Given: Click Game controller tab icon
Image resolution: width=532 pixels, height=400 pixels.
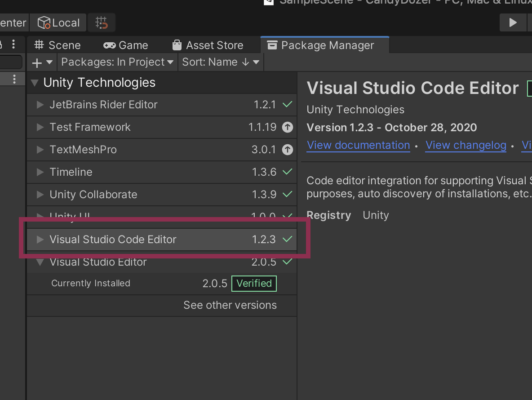Looking at the screenshot, I should point(109,45).
